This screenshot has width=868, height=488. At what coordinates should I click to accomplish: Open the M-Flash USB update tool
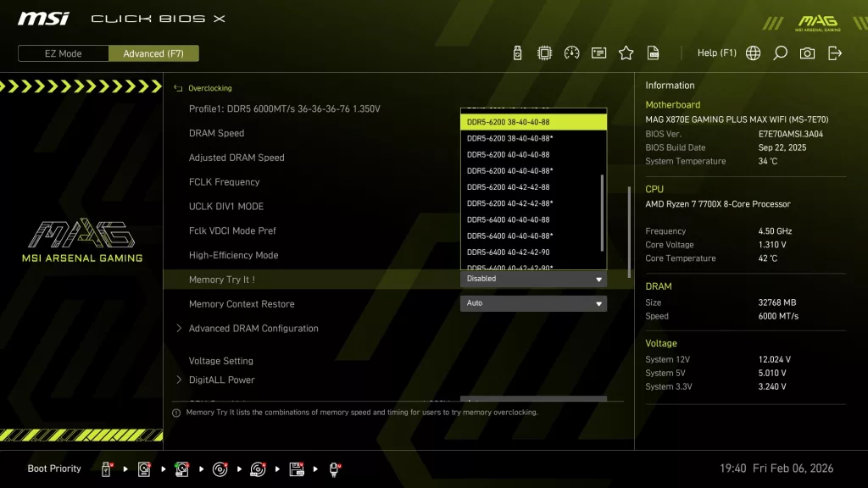tap(518, 52)
